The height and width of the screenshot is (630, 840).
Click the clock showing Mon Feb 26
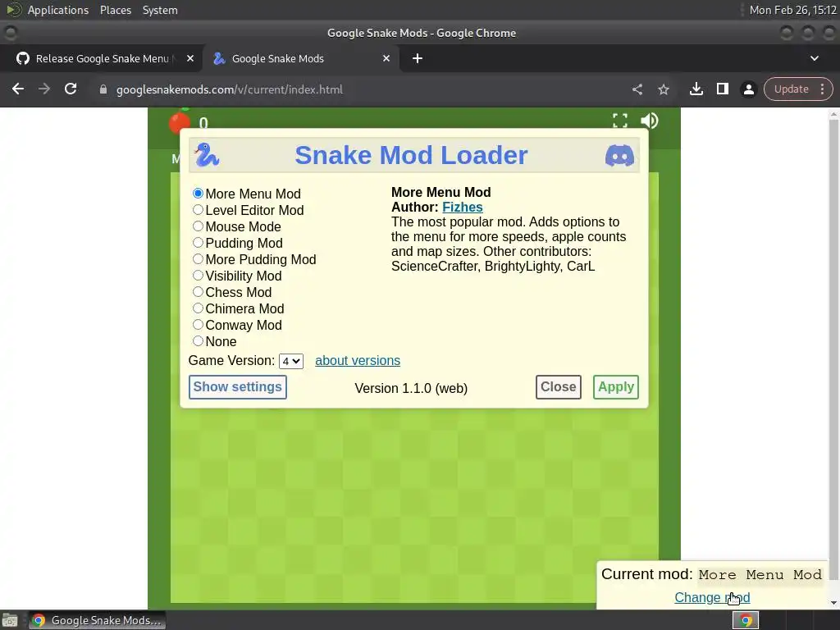[x=793, y=10]
